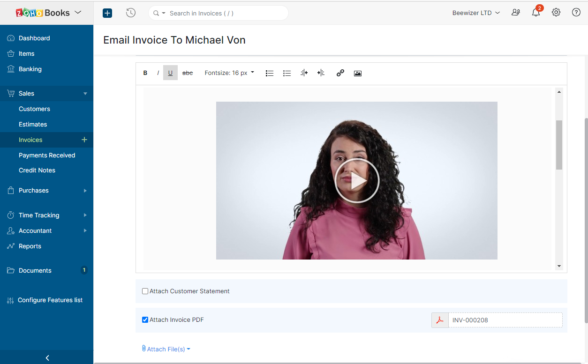Expand the Attach File(s) dropdown
This screenshot has width=588, height=364.
166,349
